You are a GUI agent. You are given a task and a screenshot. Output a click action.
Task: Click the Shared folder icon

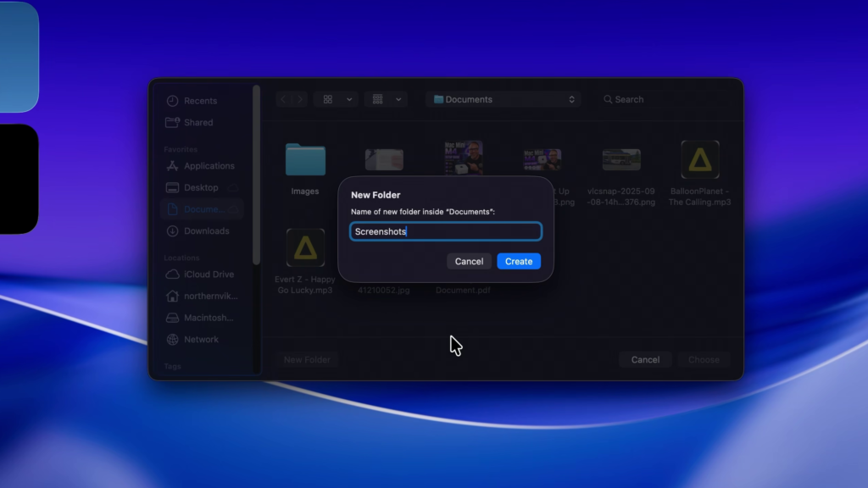173,122
